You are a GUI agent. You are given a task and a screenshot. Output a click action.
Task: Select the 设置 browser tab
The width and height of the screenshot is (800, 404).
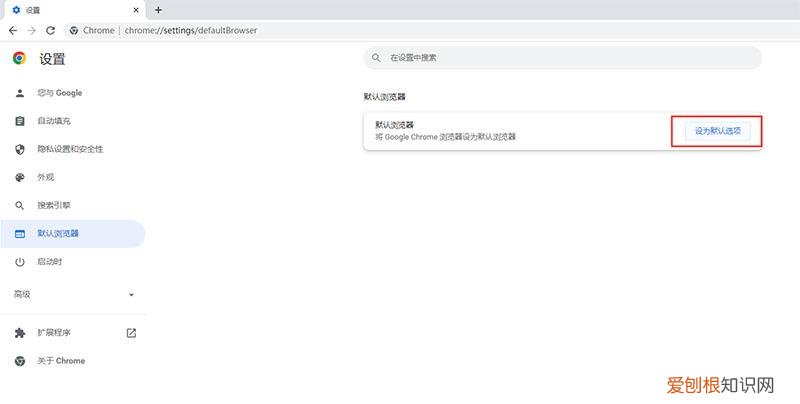coord(72,10)
